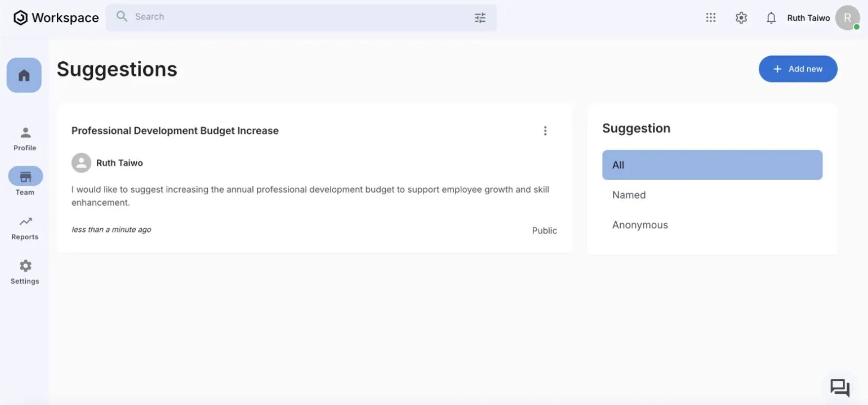Open Ruth Taiwo account avatar menu
The width and height of the screenshot is (868, 405).
(x=847, y=18)
